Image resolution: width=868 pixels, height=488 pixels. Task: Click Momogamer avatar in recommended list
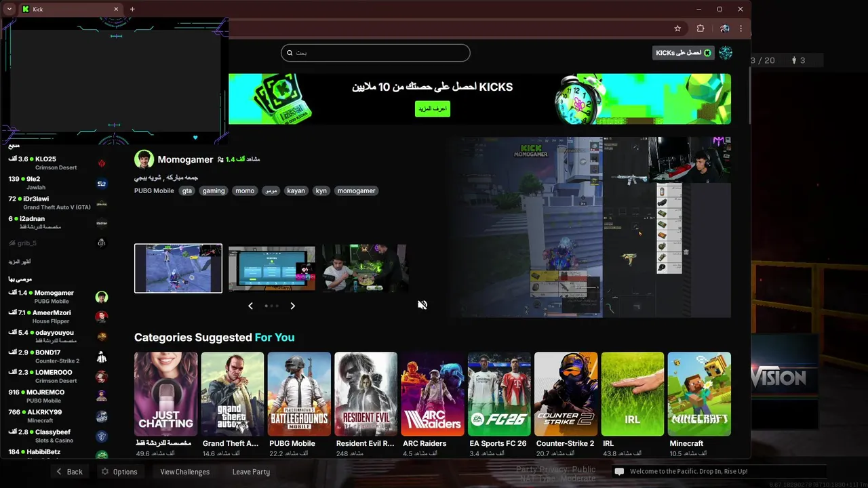tap(102, 297)
